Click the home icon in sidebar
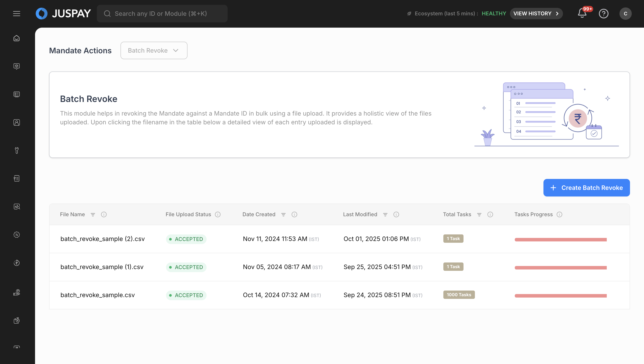The width and height of the screenshot is (644, 364). (16, 38)
